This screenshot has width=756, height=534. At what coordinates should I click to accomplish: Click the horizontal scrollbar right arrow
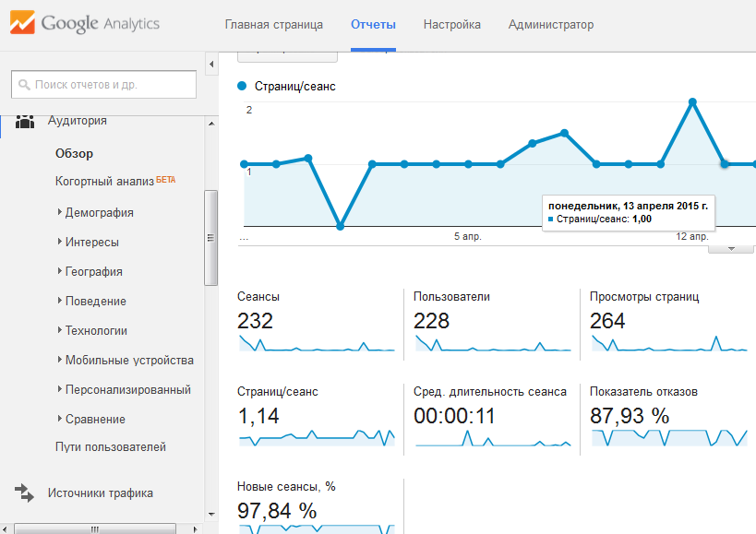click(x=195, y=529)
